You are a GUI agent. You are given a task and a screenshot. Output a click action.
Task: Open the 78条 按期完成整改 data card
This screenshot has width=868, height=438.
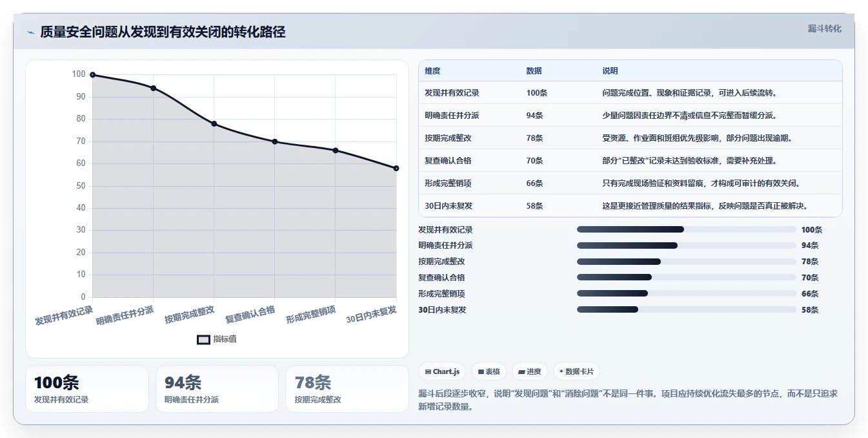[347, 389]
